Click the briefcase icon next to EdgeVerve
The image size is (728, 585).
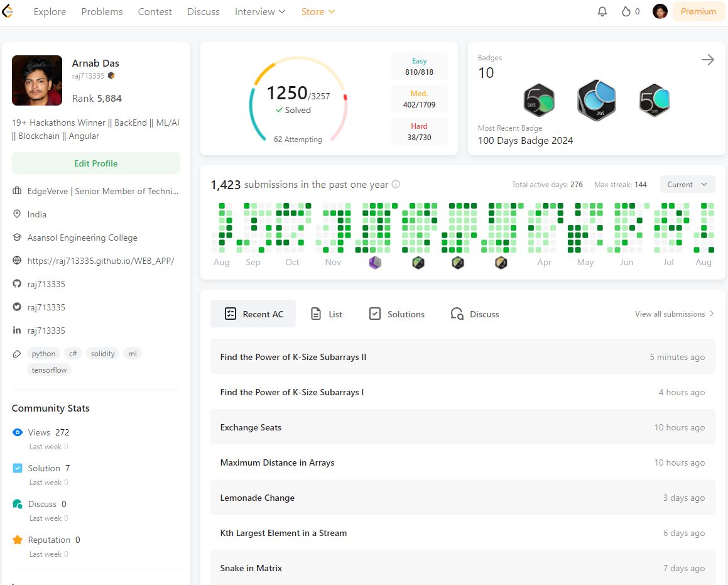[x=17, y=191]
